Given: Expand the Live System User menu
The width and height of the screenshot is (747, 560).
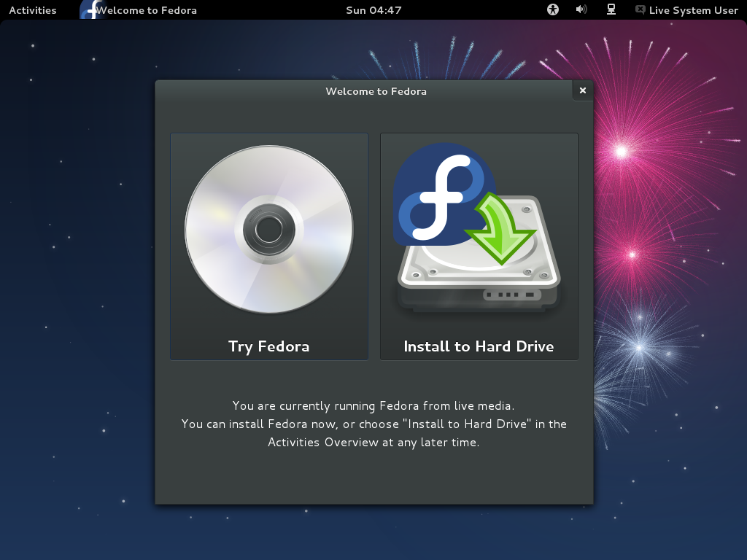Looking at the screenshot, I should [x=693, y=10].
